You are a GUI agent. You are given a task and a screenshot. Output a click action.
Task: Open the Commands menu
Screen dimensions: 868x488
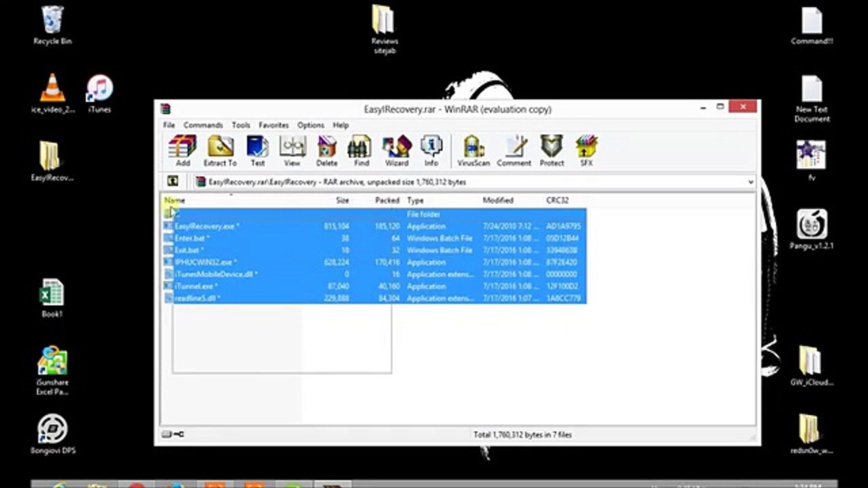click(203, 125)
